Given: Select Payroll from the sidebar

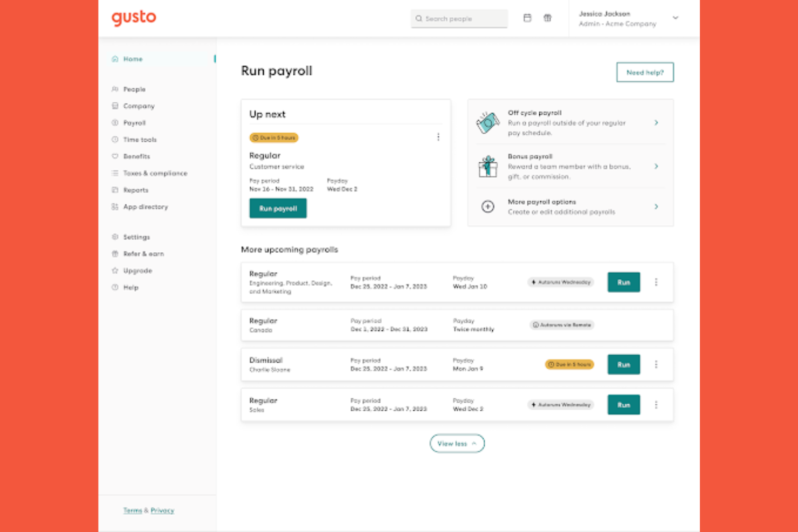Looking at the screenshot, I should [134, 122].
